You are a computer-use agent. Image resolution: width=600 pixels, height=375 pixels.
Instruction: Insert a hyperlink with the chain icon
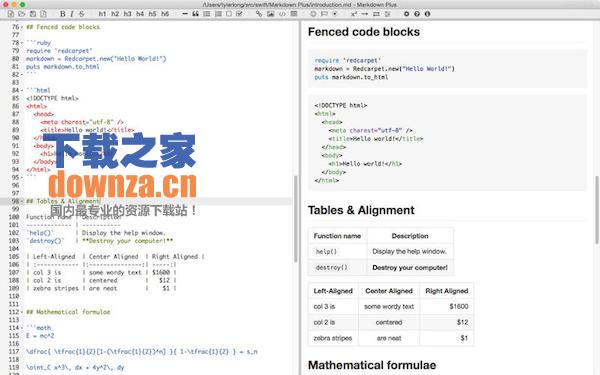pos(259,14)
